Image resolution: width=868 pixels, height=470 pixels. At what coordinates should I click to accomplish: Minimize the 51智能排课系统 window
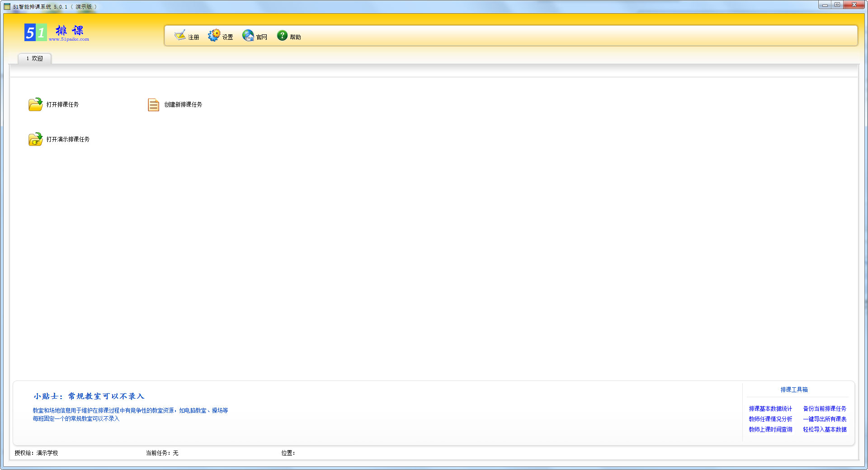click(x=825, y=5)
